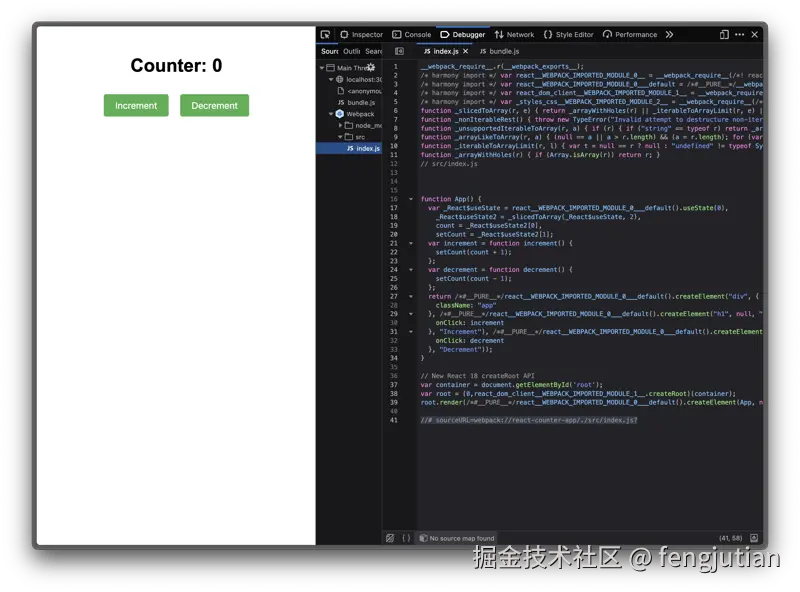Click the green Increment button
The height and width of the screenshot is (592, 800).
pyautogui.click(x=136, y=105)
